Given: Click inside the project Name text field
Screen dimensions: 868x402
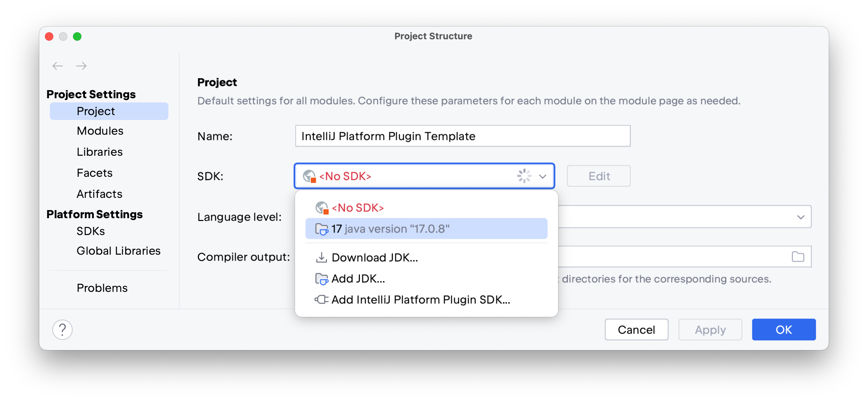Looking at the screenshot, I should click(x=462, y=136).
